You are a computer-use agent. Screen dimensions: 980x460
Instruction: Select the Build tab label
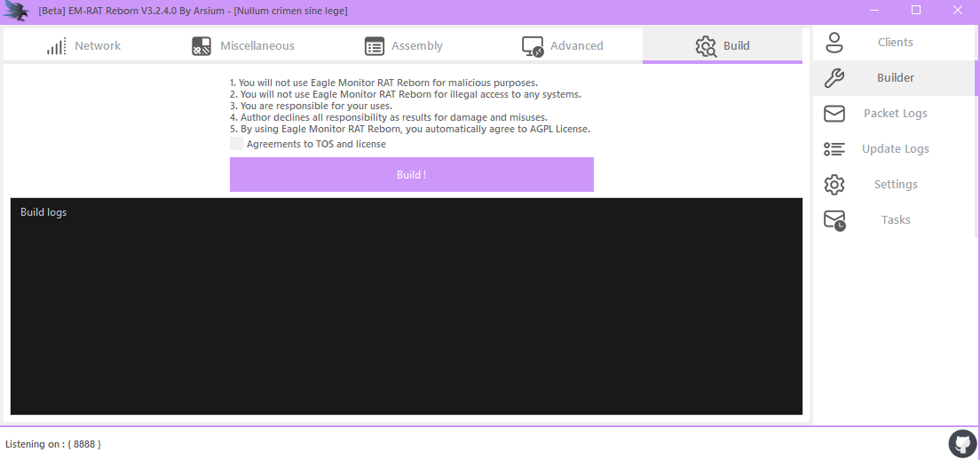point(736,46)
